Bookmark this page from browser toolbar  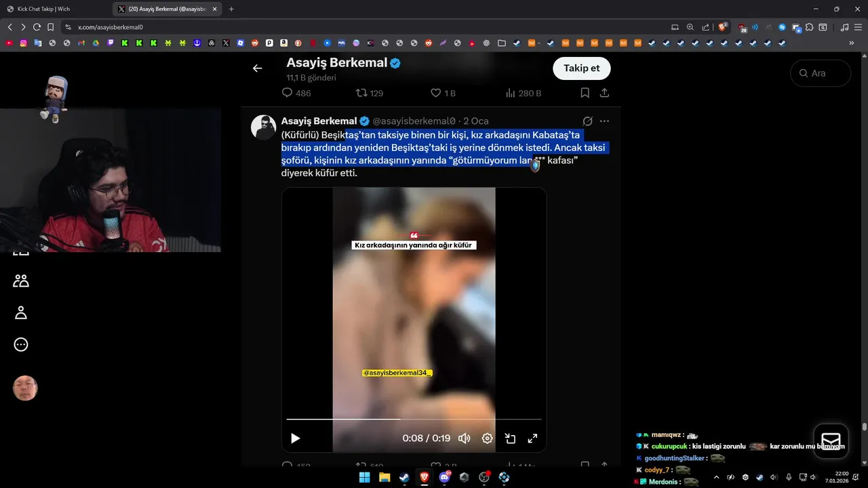tap(50, 27)
